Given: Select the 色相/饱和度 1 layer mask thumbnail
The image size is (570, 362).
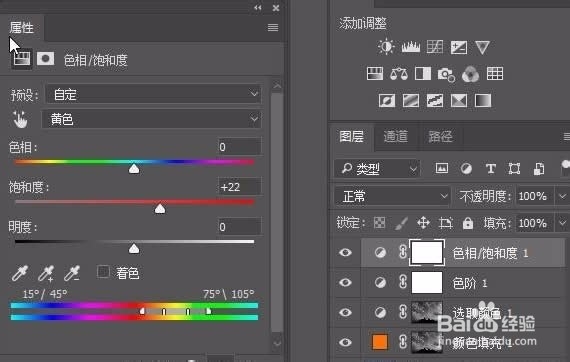Looking at the screenshot, I should (x=427, y=252).
